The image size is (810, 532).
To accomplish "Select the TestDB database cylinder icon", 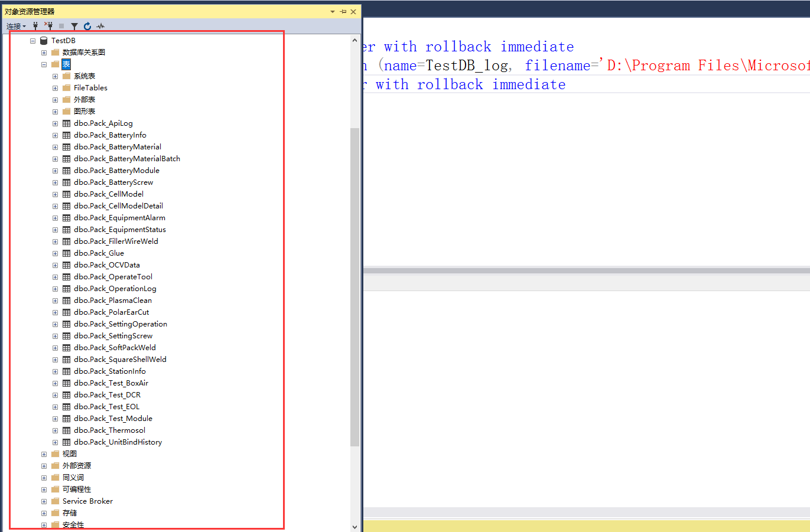I will (44, 41).
